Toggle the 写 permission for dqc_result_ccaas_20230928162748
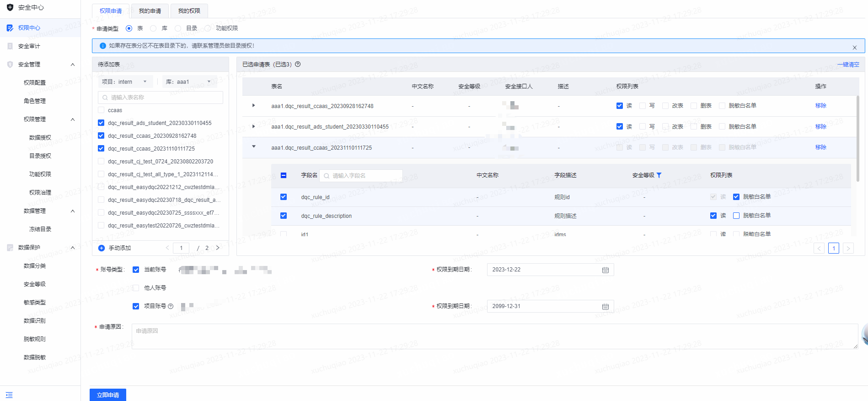This screenshot has width=868, height=401. 643,106
